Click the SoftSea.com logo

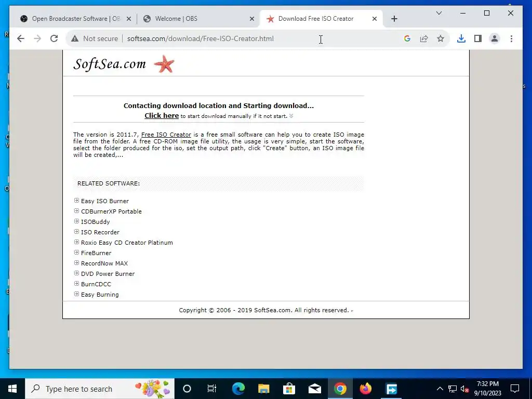110,64
